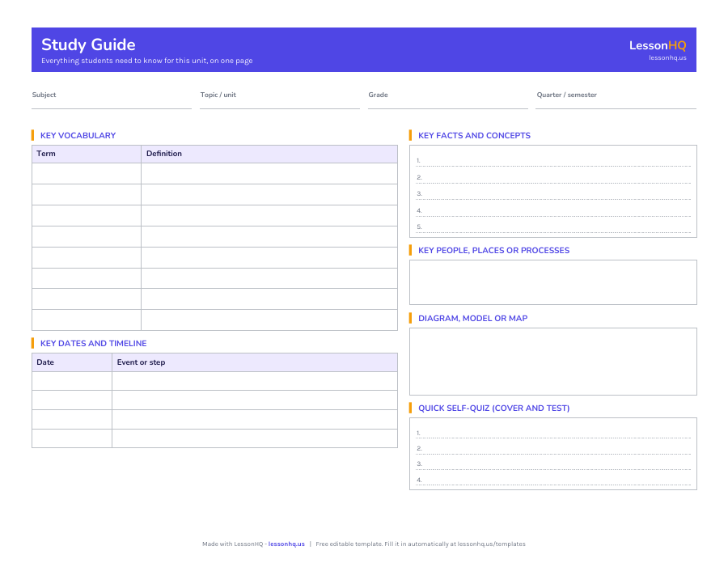Viewport: 728px width, 563px height.
Task: Click inside the Diagram, Model or Map box
Action: click(x=553, y=362)
